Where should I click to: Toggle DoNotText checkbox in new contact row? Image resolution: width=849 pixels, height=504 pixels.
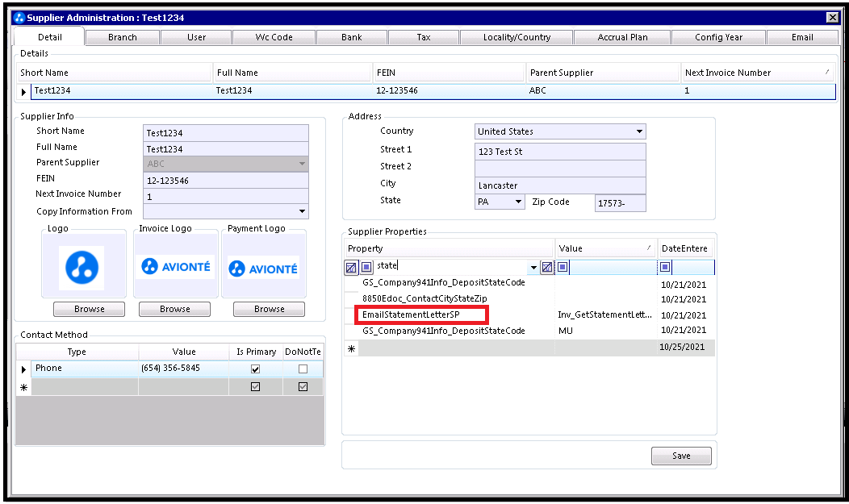pos(303,386)
